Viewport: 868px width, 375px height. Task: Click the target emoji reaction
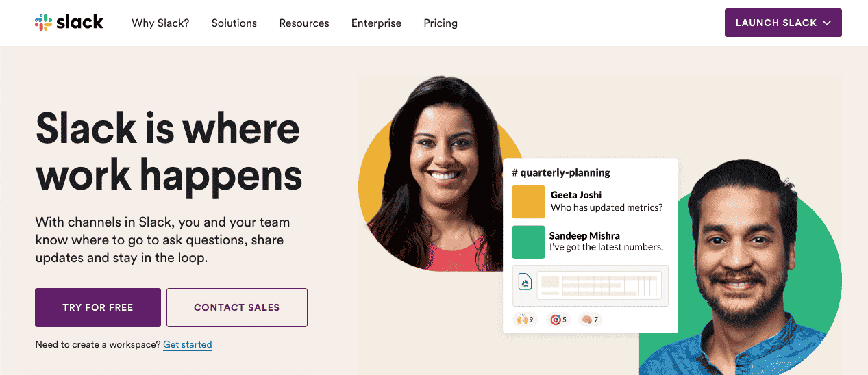(x=558, y=320)
